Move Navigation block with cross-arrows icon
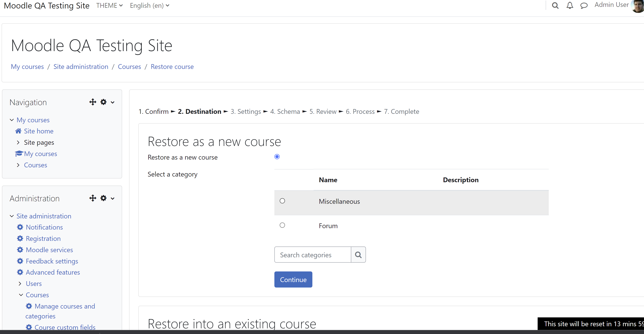 [93, 102]
